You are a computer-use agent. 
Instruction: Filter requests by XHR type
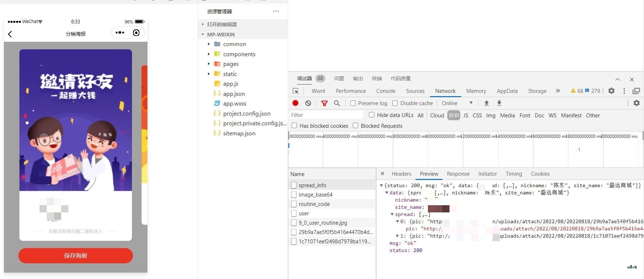click(454, 115)
